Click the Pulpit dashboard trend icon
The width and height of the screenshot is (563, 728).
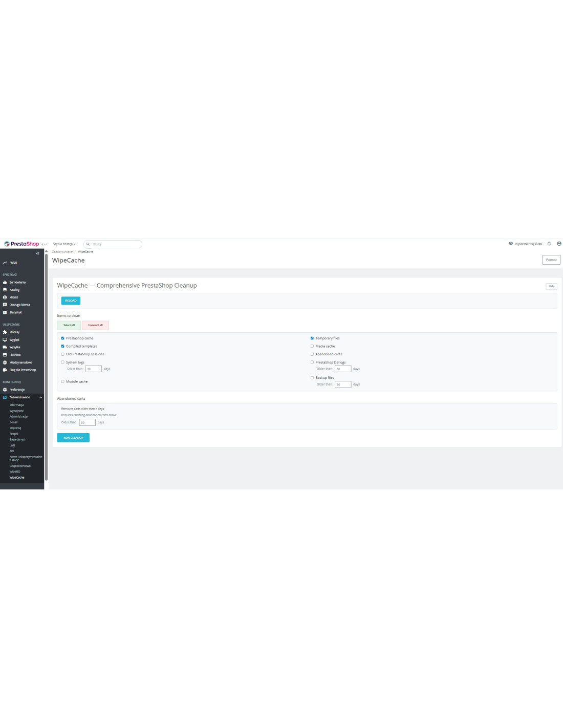click(x=5, y=263)
